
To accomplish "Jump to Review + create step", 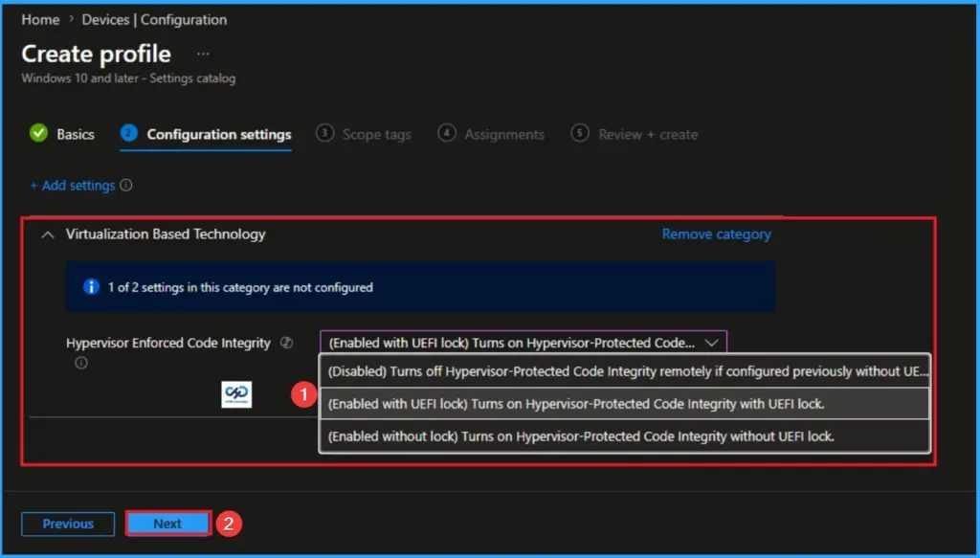I will tap(635, 134).
